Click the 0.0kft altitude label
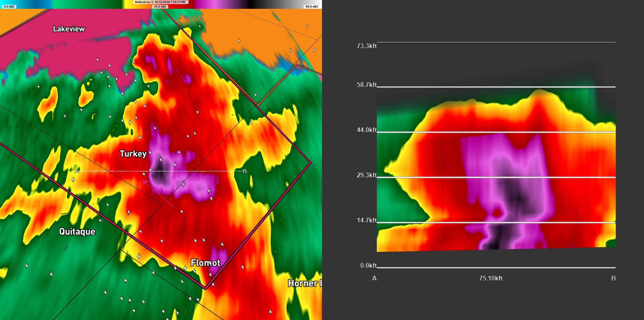Screen dimensions: 644x320 pos(368,266)
